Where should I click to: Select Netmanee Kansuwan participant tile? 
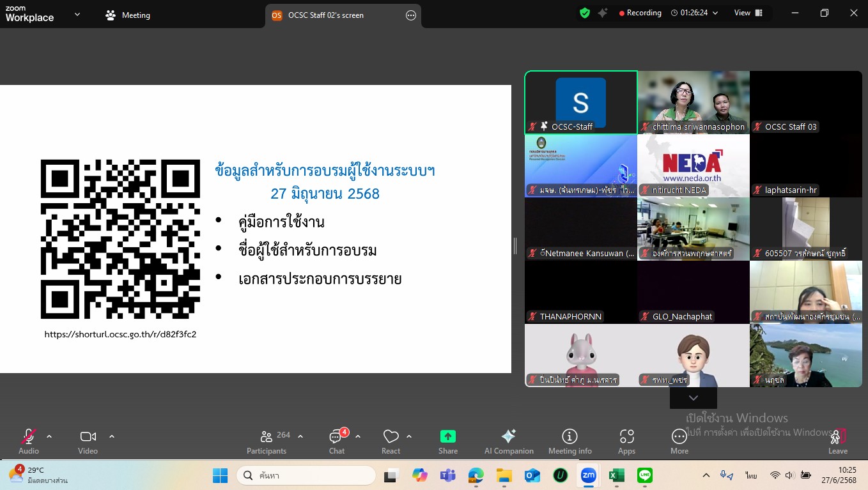pyautogui.click(x=581, y=229)
